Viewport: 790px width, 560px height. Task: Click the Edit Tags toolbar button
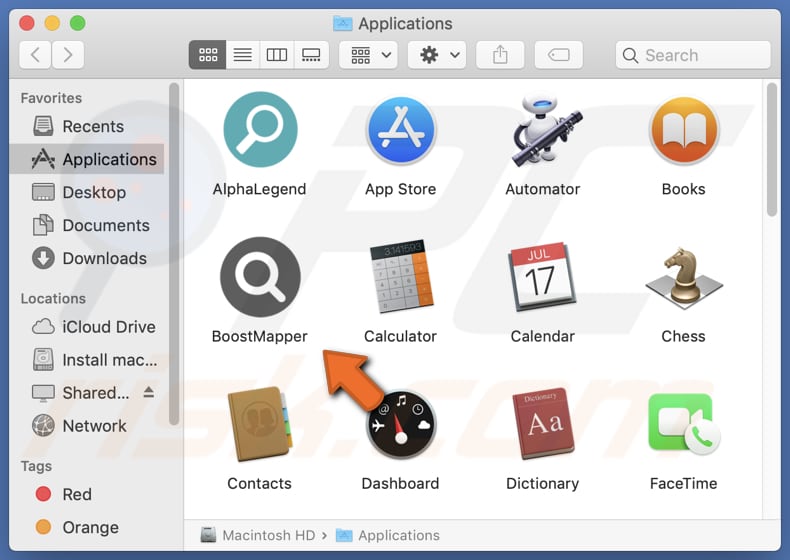click(558, 54)
